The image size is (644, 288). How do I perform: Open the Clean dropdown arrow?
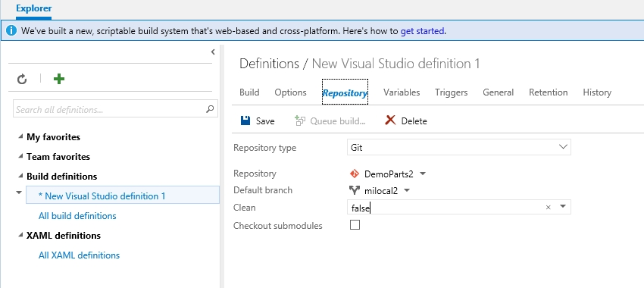point(563,207)
